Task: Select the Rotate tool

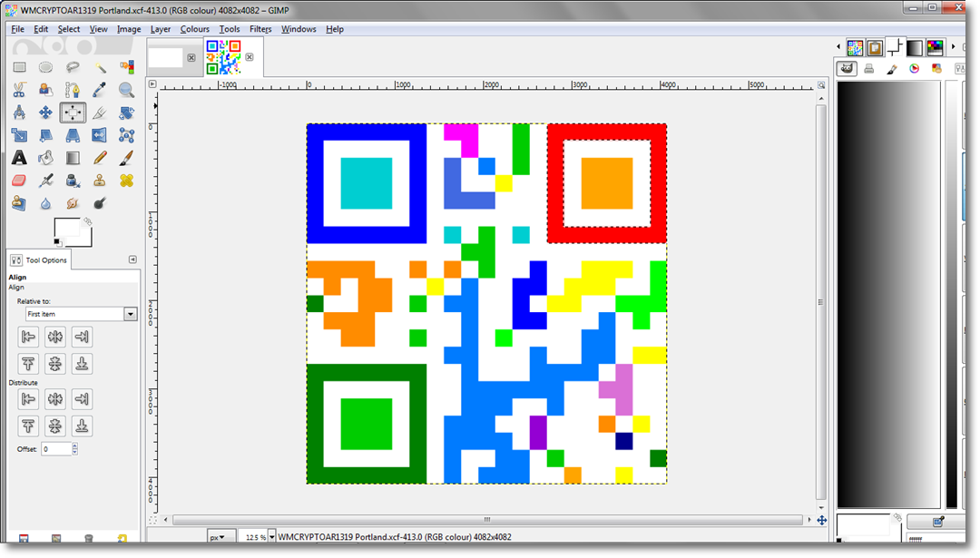Action: coord(126,113)
